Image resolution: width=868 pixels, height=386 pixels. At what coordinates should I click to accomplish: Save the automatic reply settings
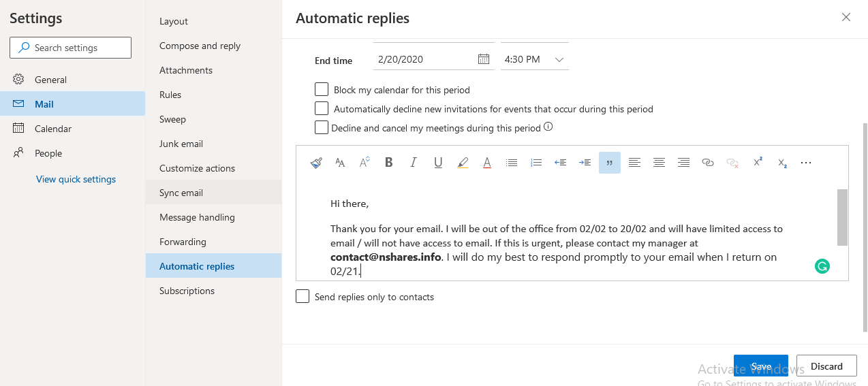(x=761, y=366)
